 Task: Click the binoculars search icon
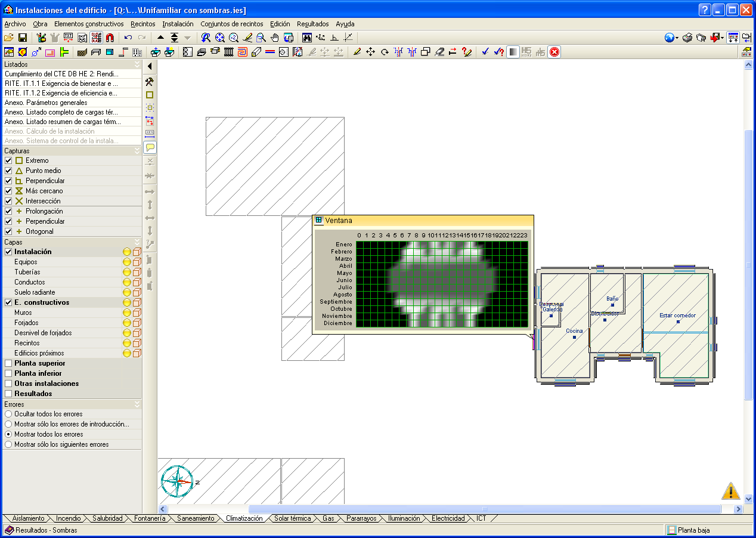point(307,38)
